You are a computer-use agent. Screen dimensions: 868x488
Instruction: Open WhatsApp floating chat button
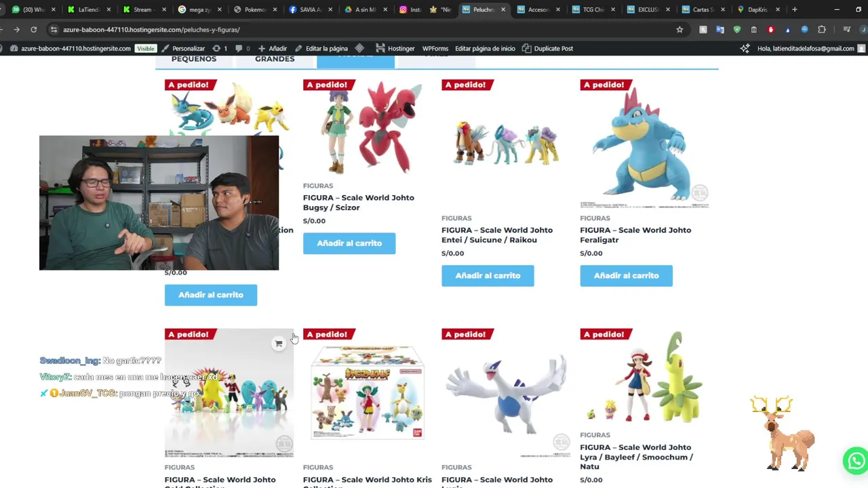coord(856,461)
